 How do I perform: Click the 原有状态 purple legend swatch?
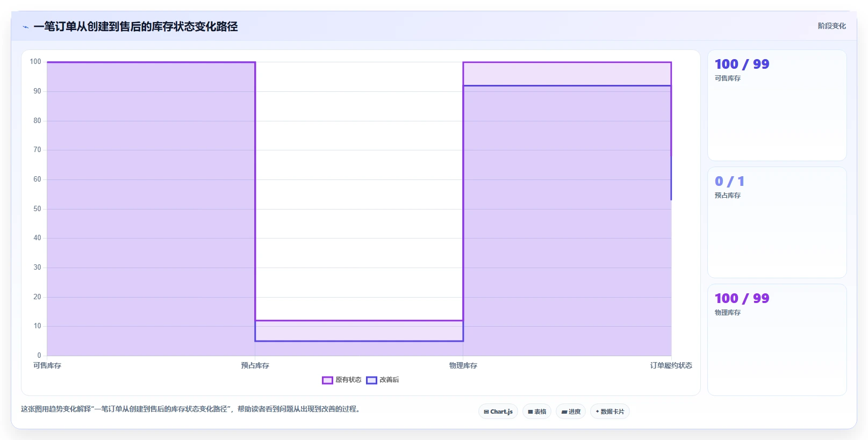click(327, 380)
